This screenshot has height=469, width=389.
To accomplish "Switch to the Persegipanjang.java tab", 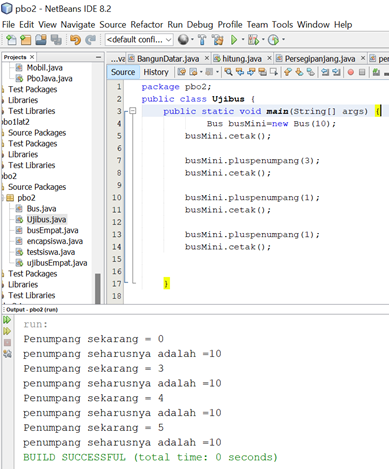I will click(x=319, y=59).
